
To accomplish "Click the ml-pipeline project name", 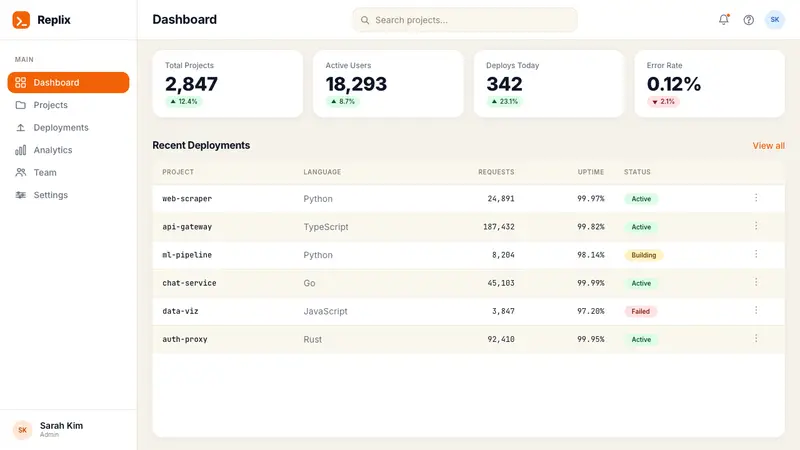I will click(x=187, y=255).
